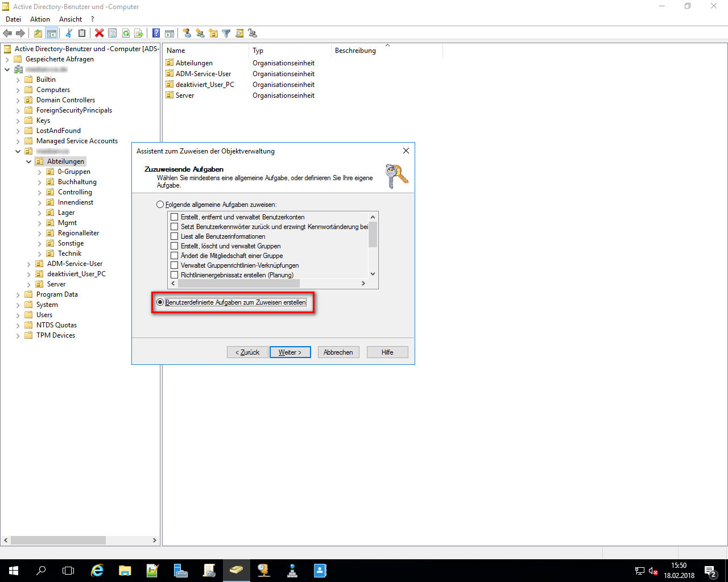Click the Abbrechen button
The width and height of the screenshot is (728, 582).
click(x=338, y=352)
